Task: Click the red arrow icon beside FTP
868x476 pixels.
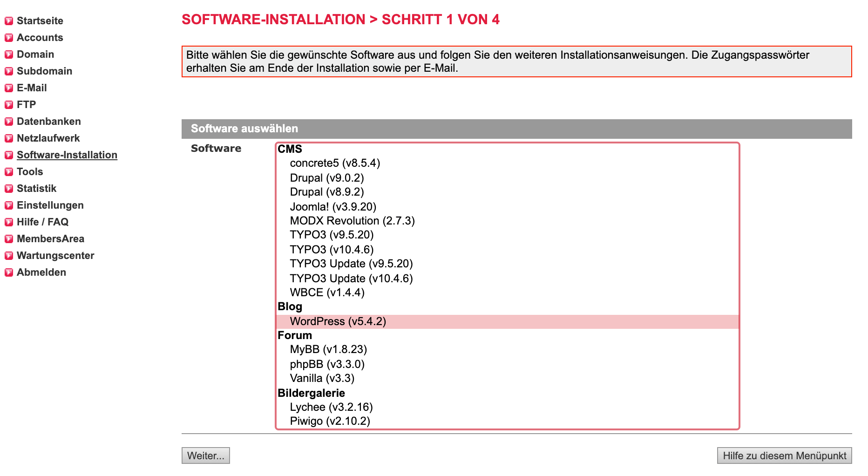Action: (x=9, y=105)
